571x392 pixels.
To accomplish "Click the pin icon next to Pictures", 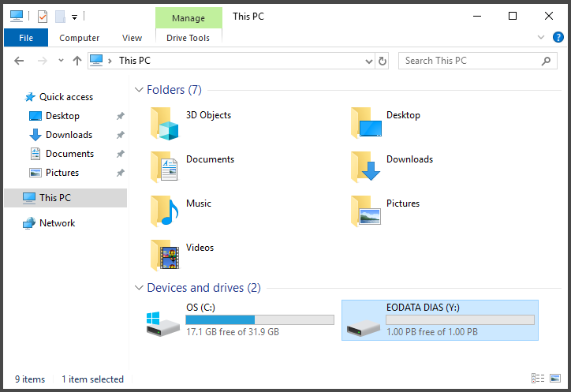I will [x=120, y=173].
